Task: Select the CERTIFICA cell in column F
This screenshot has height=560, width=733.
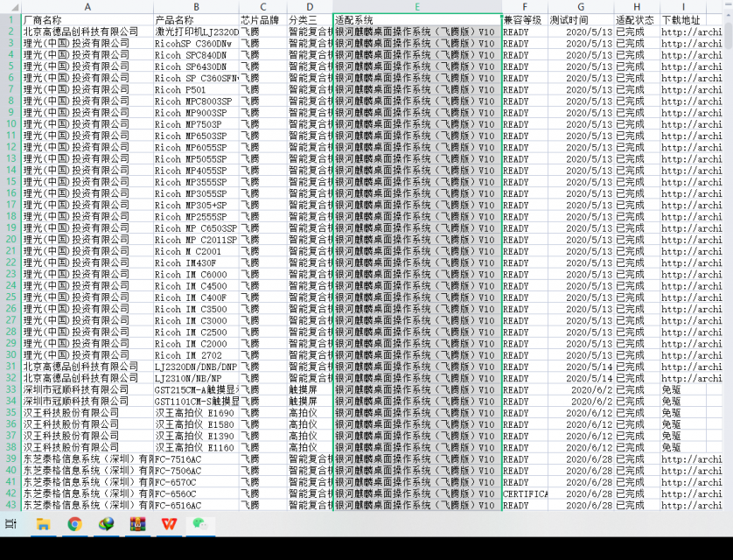Action: [x=525, y=493]
